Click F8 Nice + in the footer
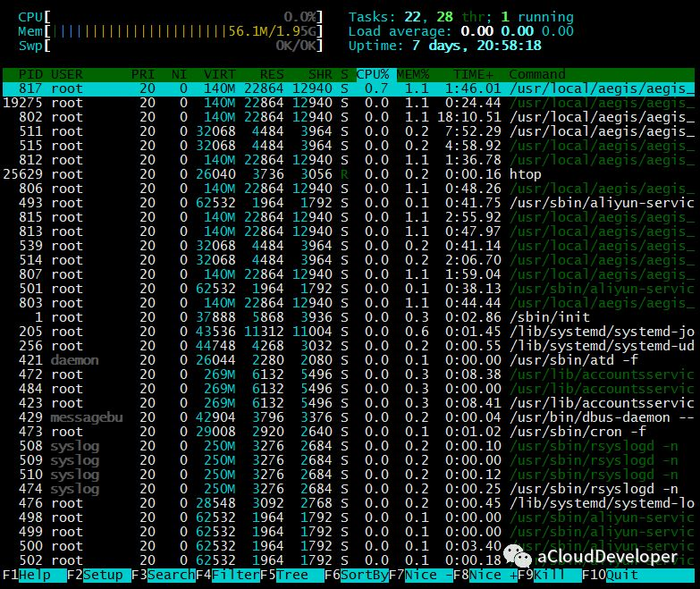Image resolution: width=700 pixels, height=589 pixels. [x=485, y=575]
